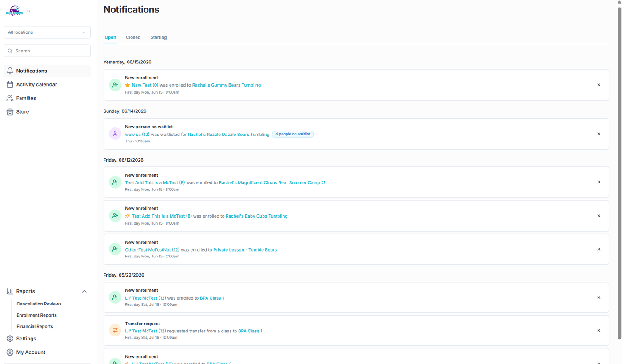Image resolution: width=622 pixels, height=364 pixels.
Task: Open the All locations dropdown
Action: pyautogui.click(x=47, y=32)
